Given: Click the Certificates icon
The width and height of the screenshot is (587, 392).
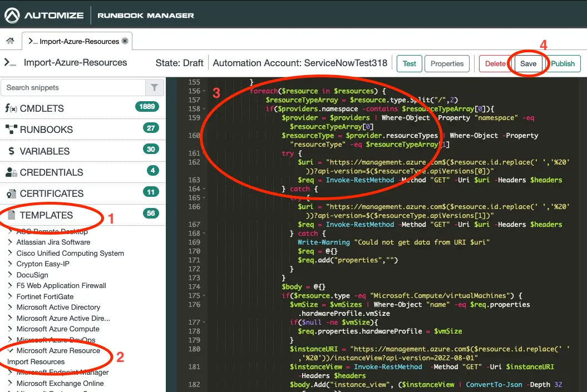Looking at the screenshot, I should click(11, 193).
